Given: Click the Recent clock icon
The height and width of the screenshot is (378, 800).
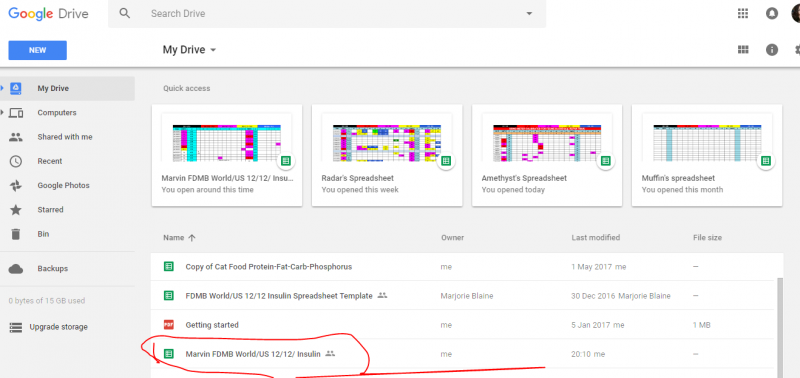Looking at the screenshot, I should (16, 161).
